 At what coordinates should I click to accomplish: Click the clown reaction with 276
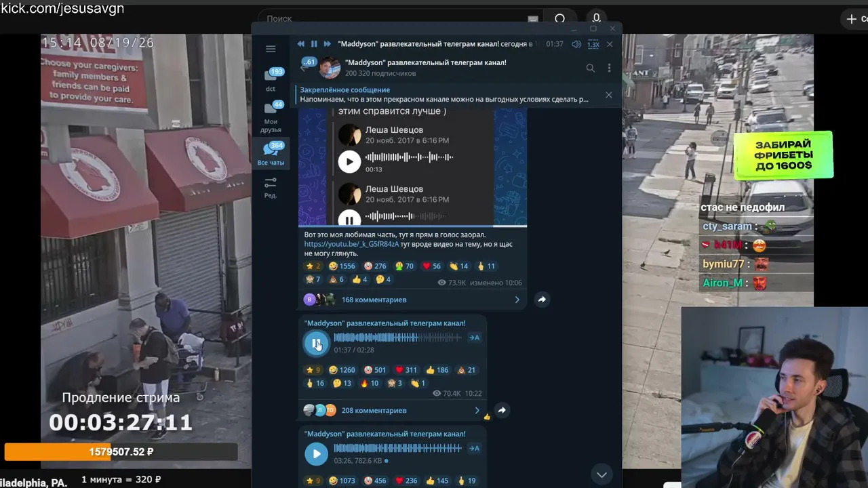click(375, 266)
